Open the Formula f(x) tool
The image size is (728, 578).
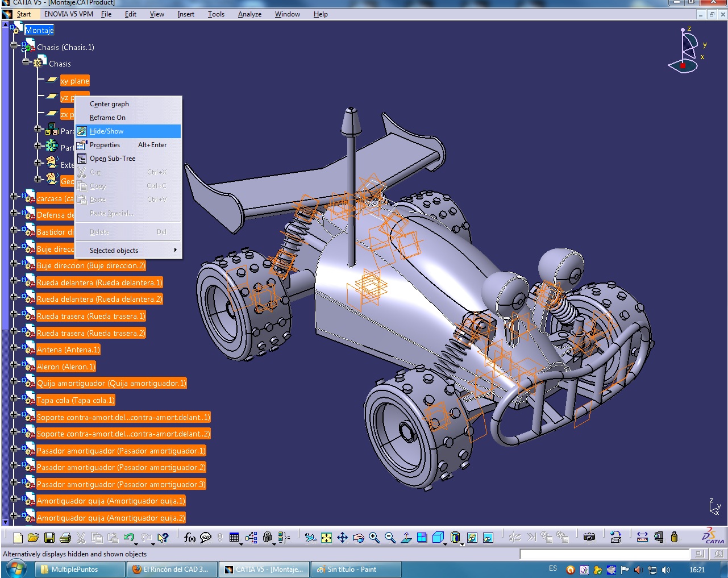[x=190, y=537]
